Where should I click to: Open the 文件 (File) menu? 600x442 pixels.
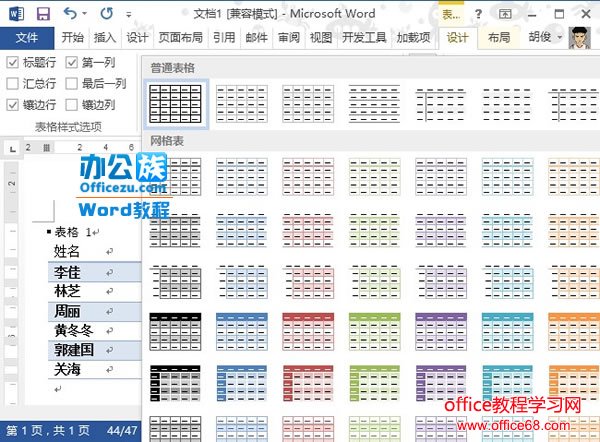pos(27,38)
